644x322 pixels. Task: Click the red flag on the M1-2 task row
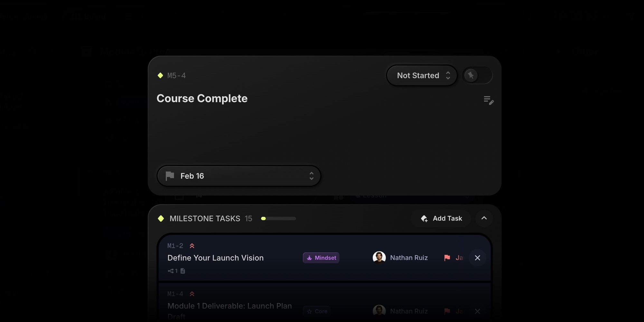pos(447,258)
